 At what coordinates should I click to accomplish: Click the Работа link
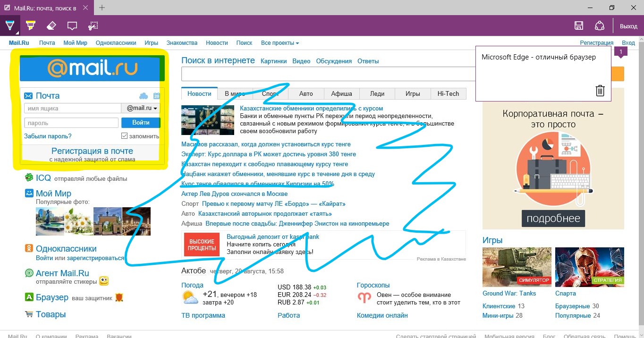[289, 315]
